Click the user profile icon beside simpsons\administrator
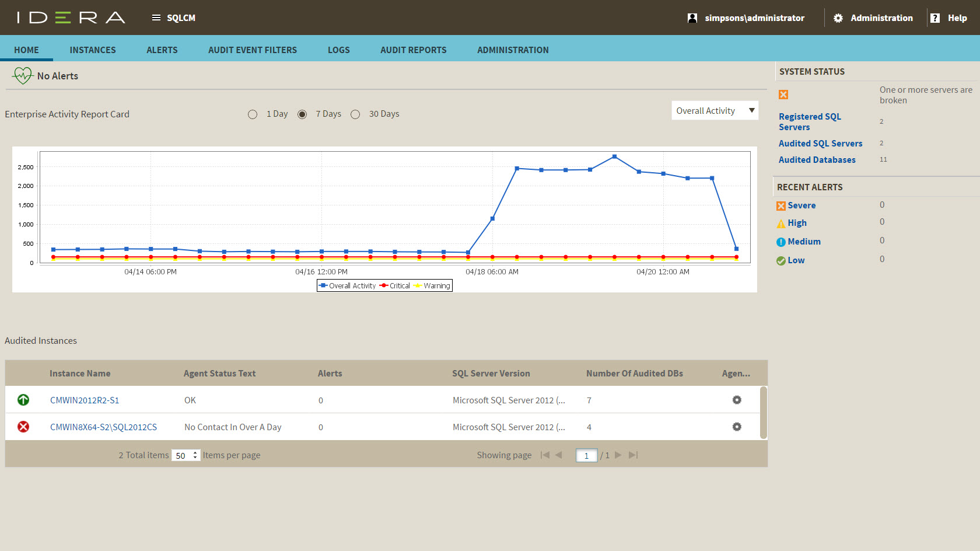The width and height of the screenshot is (980, 551). 692,18
